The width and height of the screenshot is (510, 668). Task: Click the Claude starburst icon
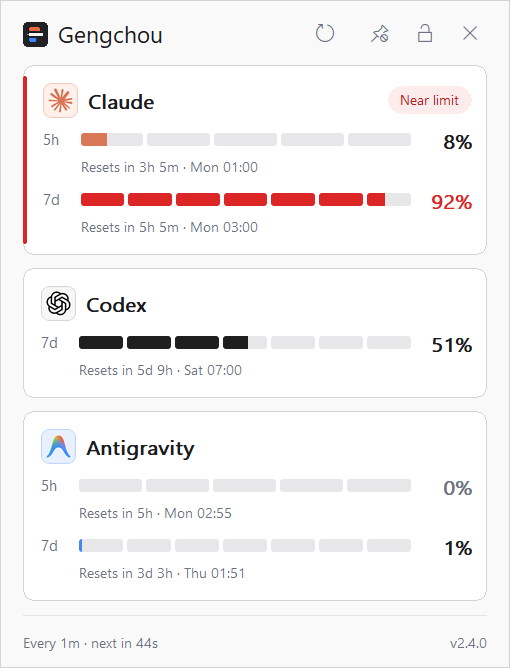point(61,101)
